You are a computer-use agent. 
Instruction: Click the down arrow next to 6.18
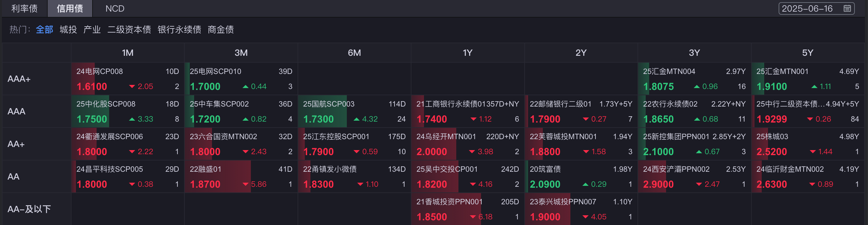(x=473, y=217)
